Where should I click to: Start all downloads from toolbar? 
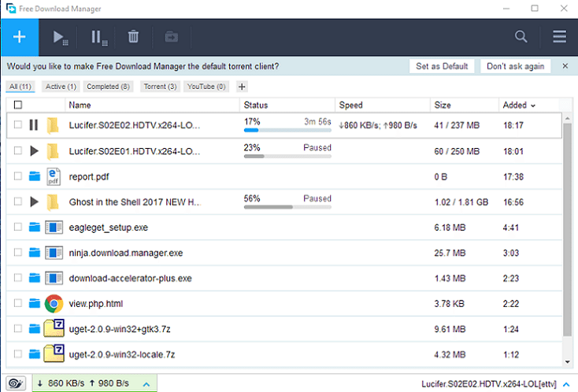point(59,37)
